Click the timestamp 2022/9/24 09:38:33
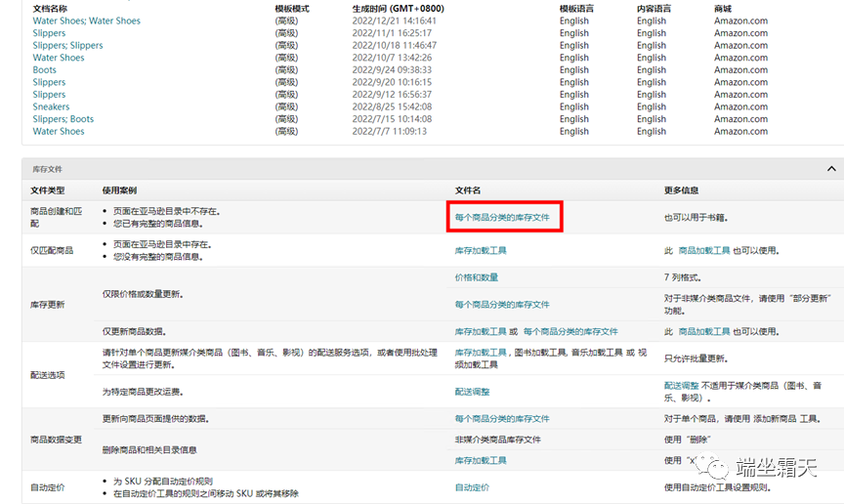The height and width of the screenshot is (504, 844). [x=392, y=70]
